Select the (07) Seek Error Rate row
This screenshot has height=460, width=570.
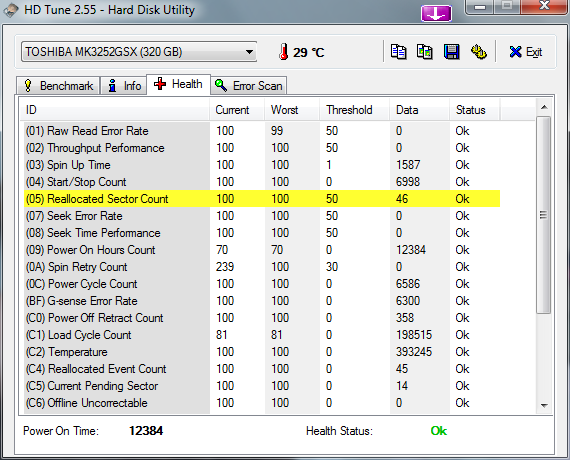pos(262,216)
